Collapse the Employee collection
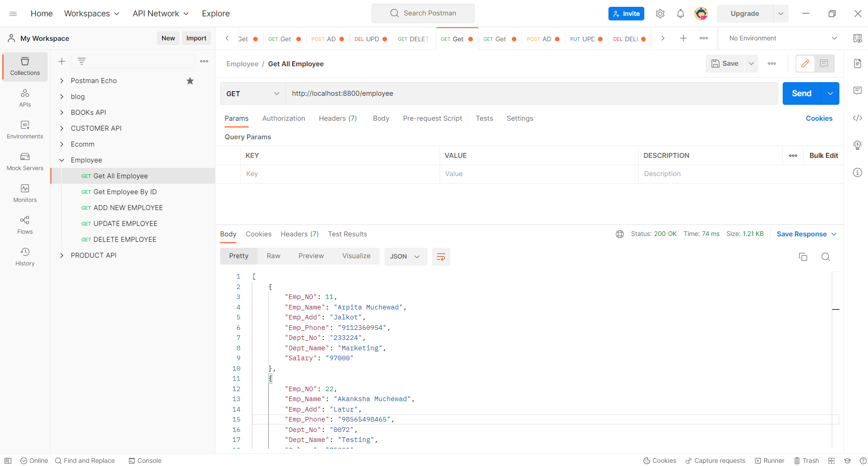The image size is (868, 466). (x=62, y=160)
